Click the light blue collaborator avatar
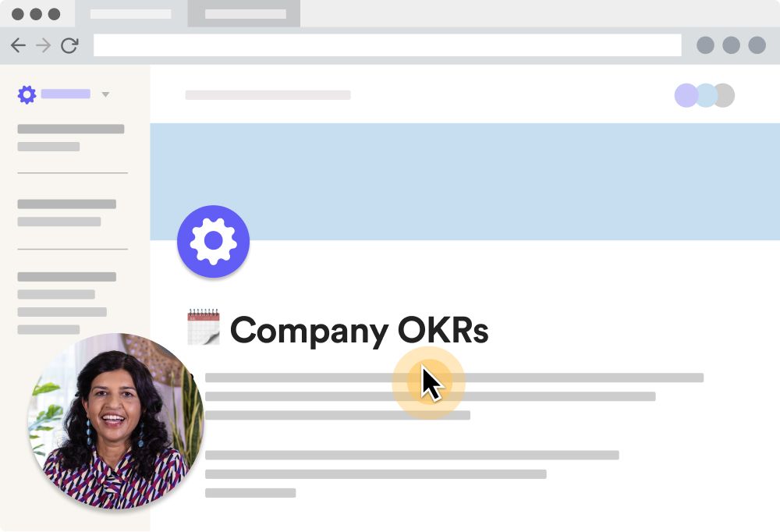Screen dimensions: 780x532 click(706, 95)
